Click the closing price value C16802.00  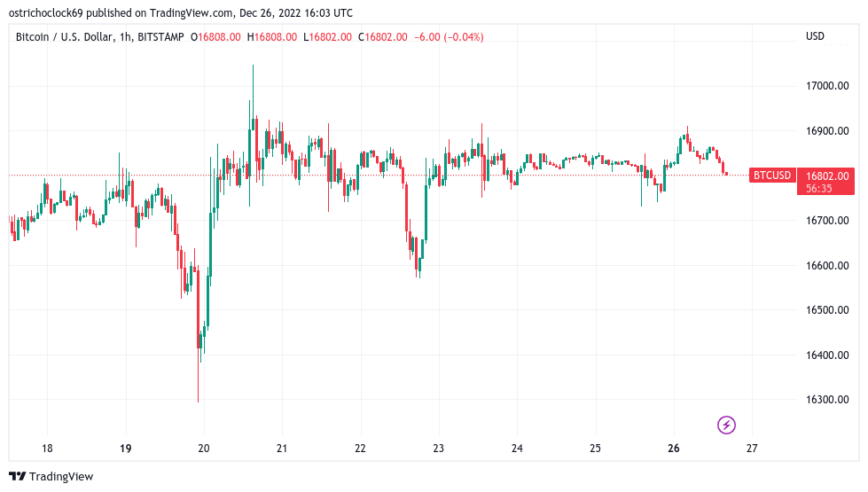click(382, 37)
